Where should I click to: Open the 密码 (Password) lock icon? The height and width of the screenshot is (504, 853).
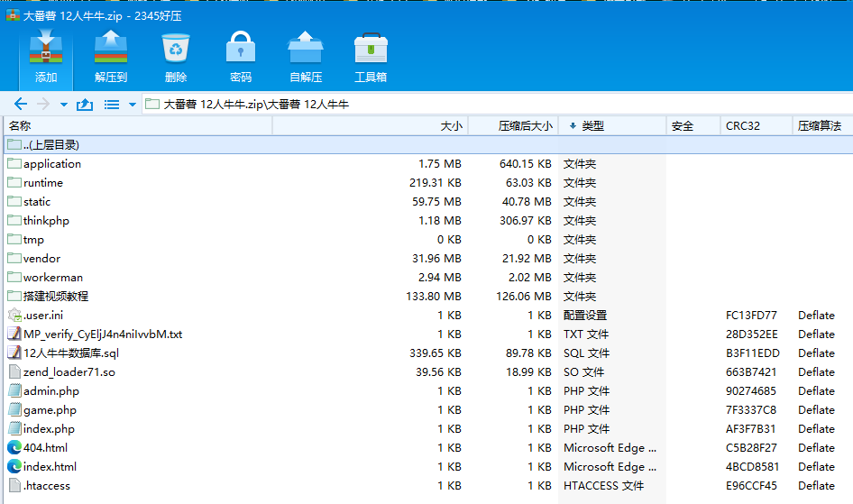(x=241, y=48)
